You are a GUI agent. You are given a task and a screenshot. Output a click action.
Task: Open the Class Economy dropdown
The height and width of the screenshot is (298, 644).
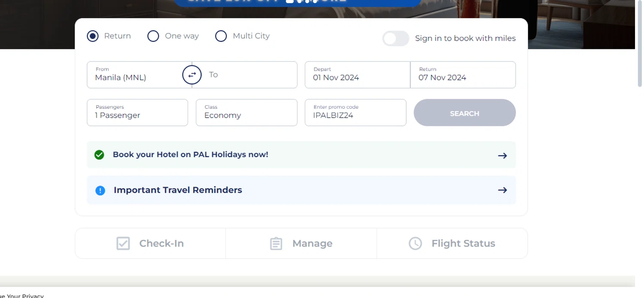tap(246, 113)
